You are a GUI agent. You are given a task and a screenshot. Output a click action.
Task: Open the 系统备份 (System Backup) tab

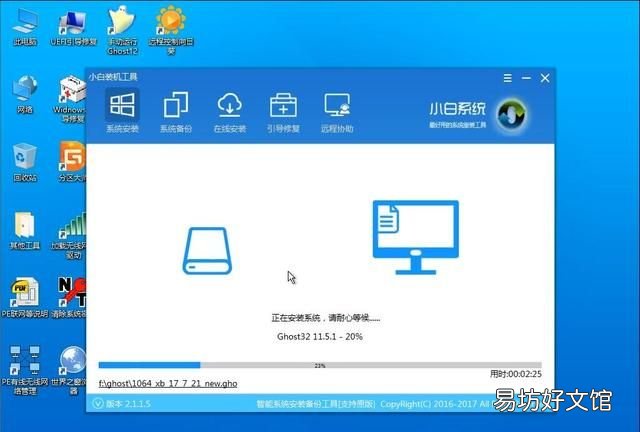click(x=176, y=112)
